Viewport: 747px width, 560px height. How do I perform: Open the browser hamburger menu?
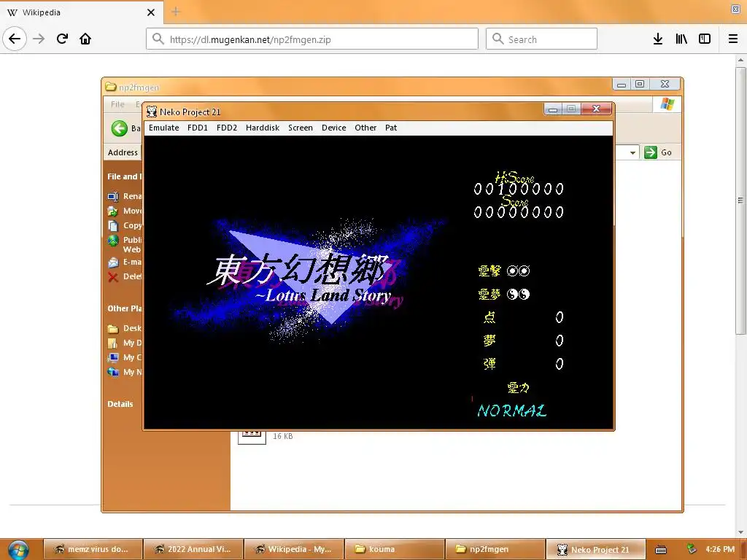(x=733, y=39)
